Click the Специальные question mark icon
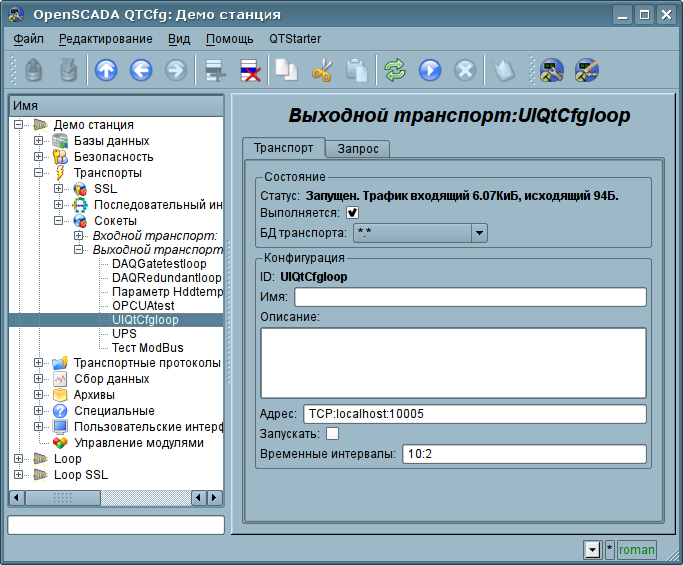This screenshot has height=565, width=683. (x=60, y=411)
